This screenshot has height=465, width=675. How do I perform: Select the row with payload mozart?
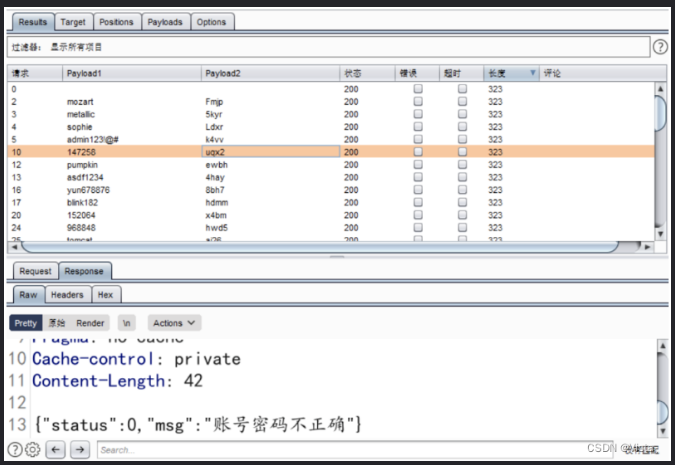tap(331, 102)
